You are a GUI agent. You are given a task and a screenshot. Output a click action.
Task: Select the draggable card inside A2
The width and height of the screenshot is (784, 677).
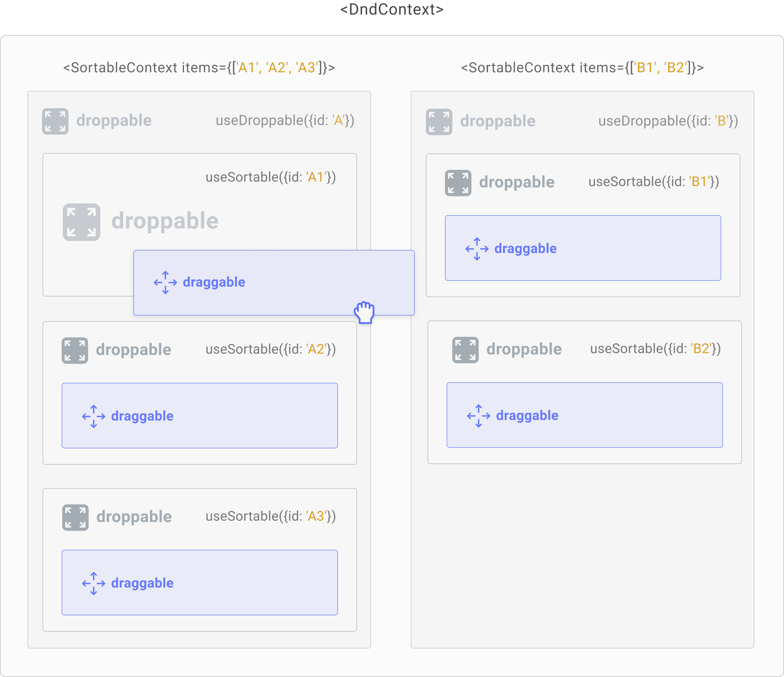(200, 416)
